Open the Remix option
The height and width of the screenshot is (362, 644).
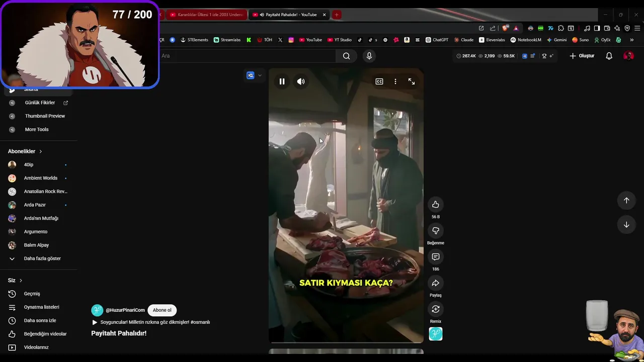pos(436,309)
